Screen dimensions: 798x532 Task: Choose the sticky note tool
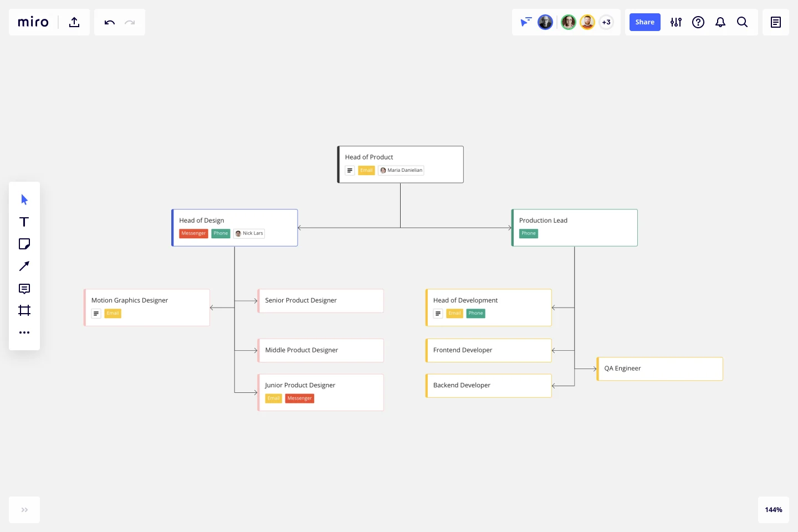pos(24,244)
